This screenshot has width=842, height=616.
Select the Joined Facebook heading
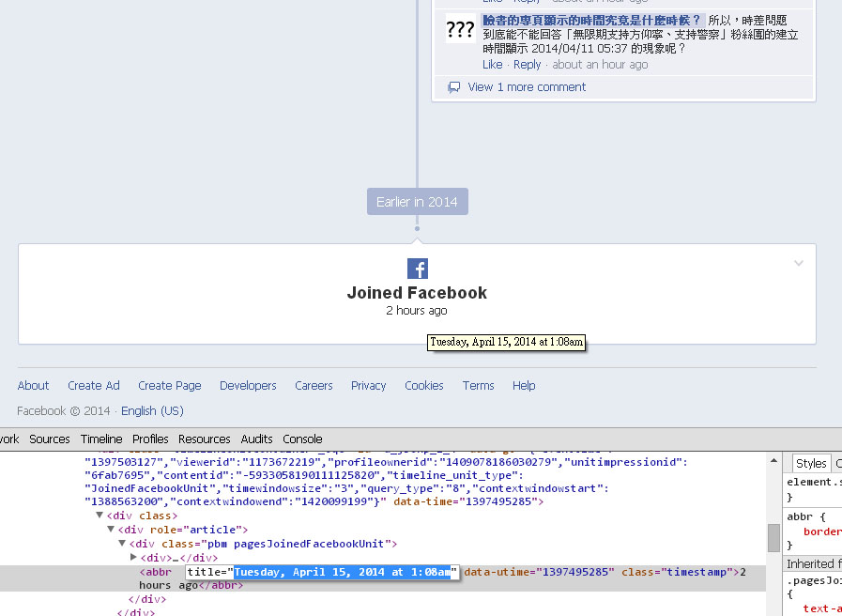(x=417, y=293)
